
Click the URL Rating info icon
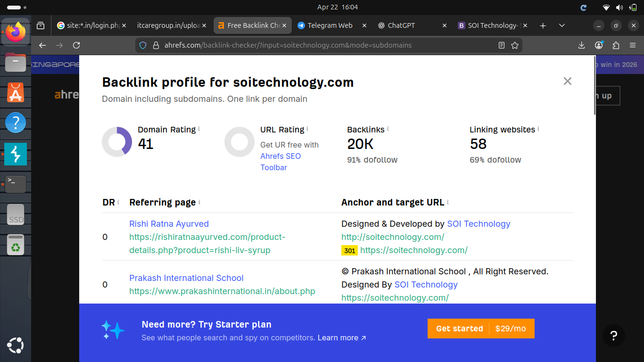(307, 128)
